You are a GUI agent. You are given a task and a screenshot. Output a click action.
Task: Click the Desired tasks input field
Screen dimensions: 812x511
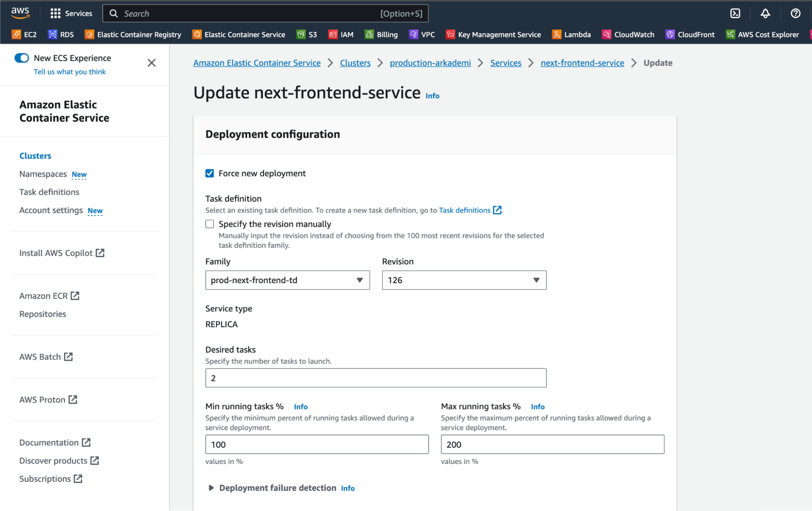tap(375, 378)
